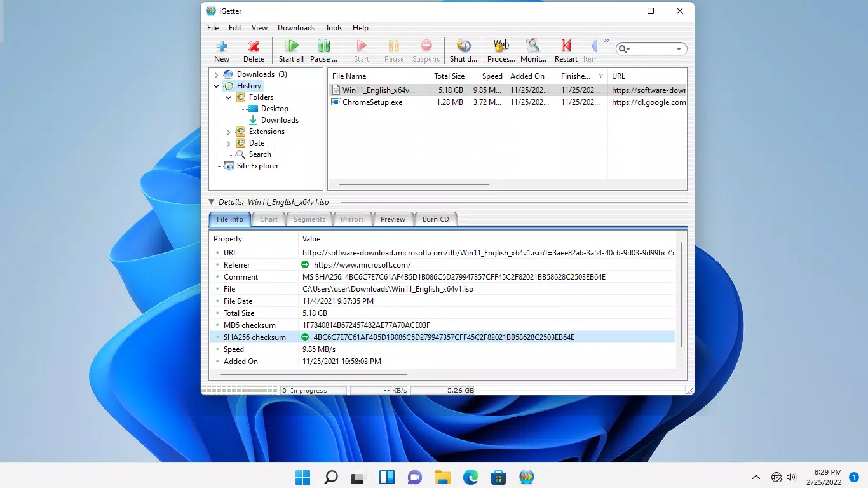The width and height of the screenshot is (868, 488).
Task: Sort the list by File Name column
Action: [372, 76]
